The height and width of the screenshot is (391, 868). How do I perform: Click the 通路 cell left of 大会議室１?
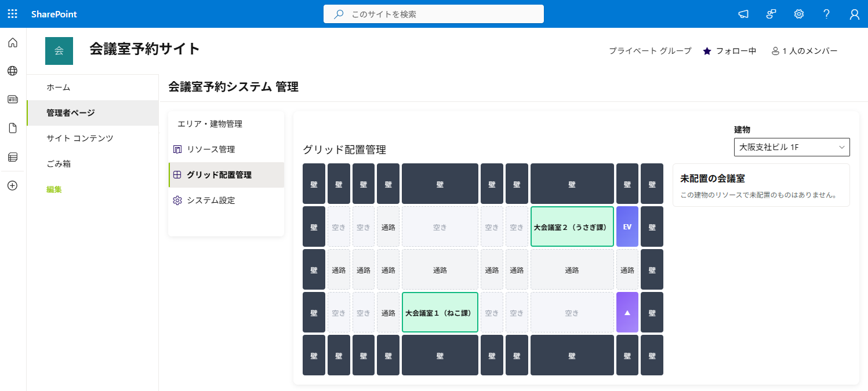388,312
